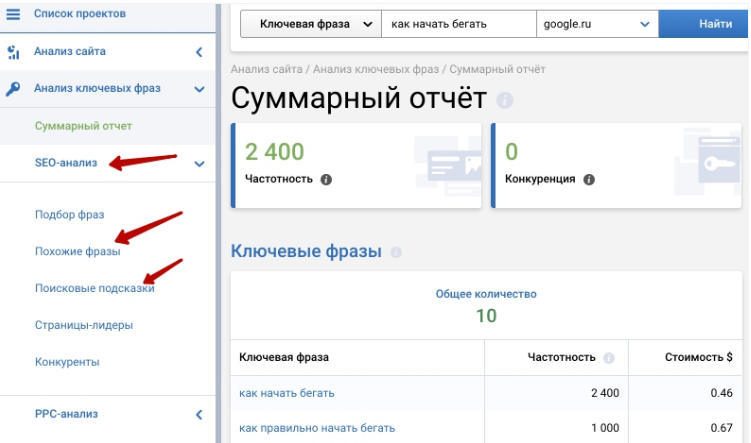This screenshot has width=751, height=443.
Task: Sort by Ключевая фраза column header
Action: pos(284,357)
